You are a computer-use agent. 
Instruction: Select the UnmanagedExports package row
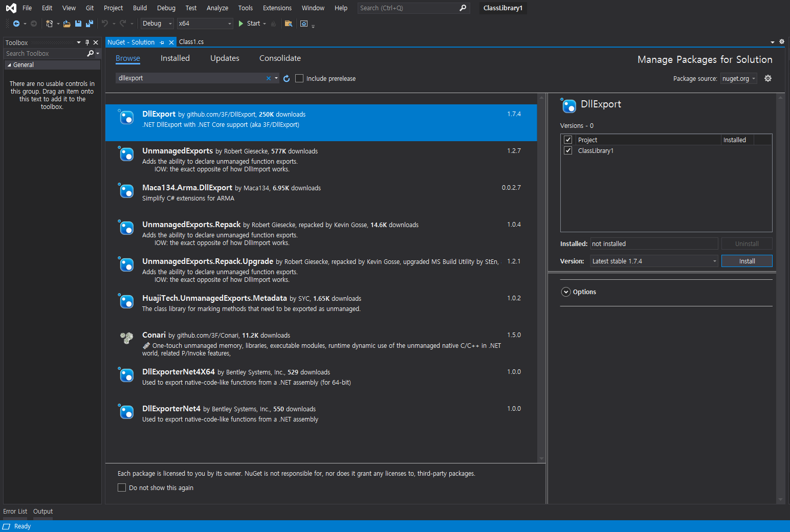pyautogui.click(x=321, y=160)
